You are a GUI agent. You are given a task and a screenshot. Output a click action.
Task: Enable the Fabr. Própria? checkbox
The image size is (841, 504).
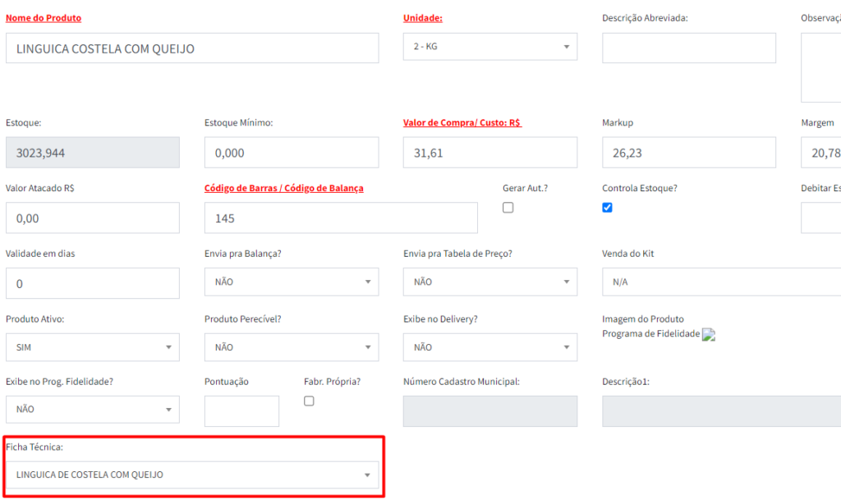point(309,401)
